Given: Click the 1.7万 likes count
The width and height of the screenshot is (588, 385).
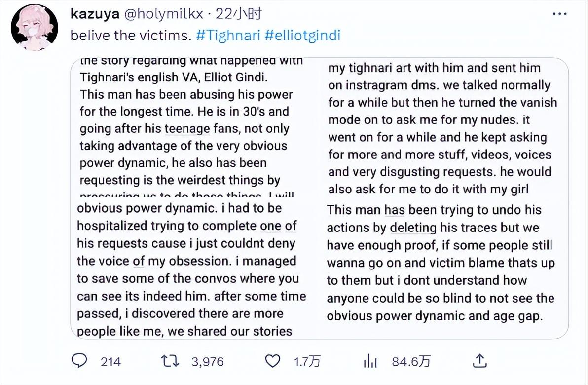Looking at the screenshot, I should 307,362.
